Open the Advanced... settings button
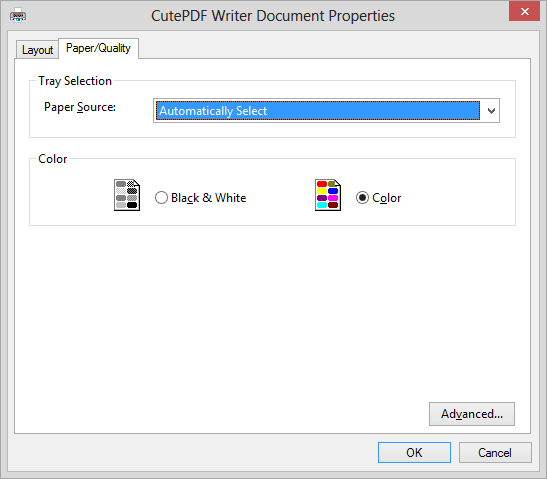Image resolution: width=547 pixels, height=479 pixels. pos(472,414)
